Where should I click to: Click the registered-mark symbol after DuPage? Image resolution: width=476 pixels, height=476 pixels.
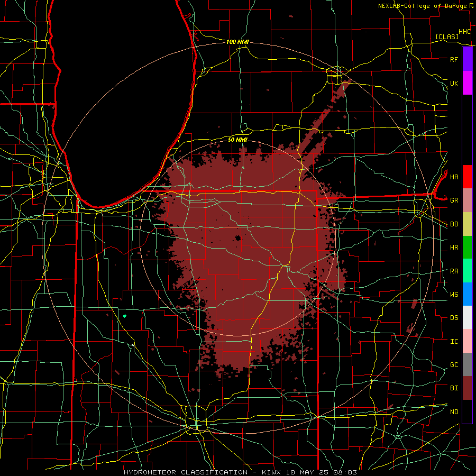click(471, 5)
